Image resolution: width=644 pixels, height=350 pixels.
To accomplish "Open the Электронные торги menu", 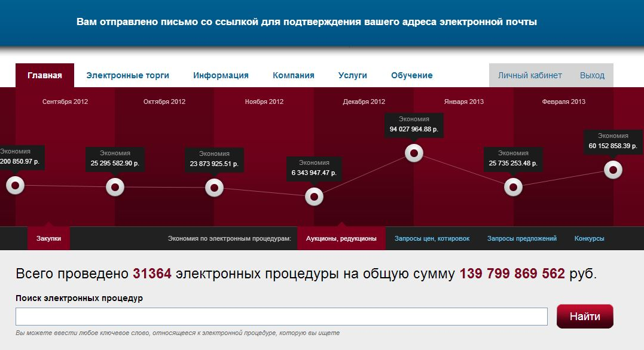I will point(128,75).
